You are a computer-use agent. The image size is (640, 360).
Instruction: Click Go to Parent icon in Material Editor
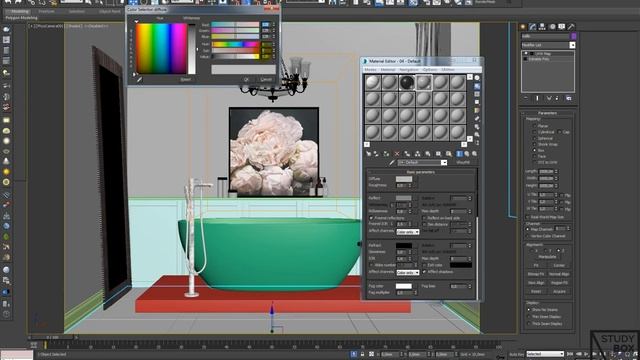point(467,154)
